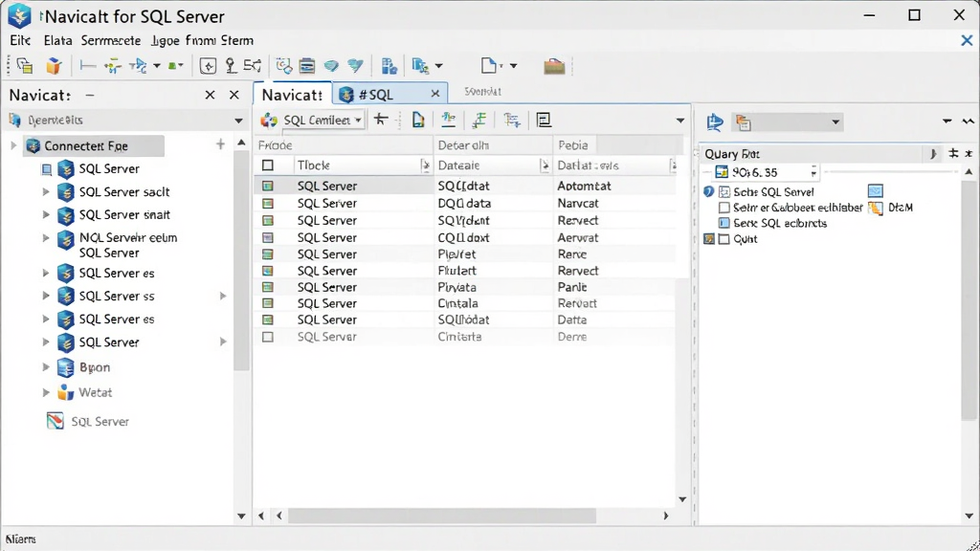
Task: Click the pin icon beside SQL Cemileet
Action: 381,120
